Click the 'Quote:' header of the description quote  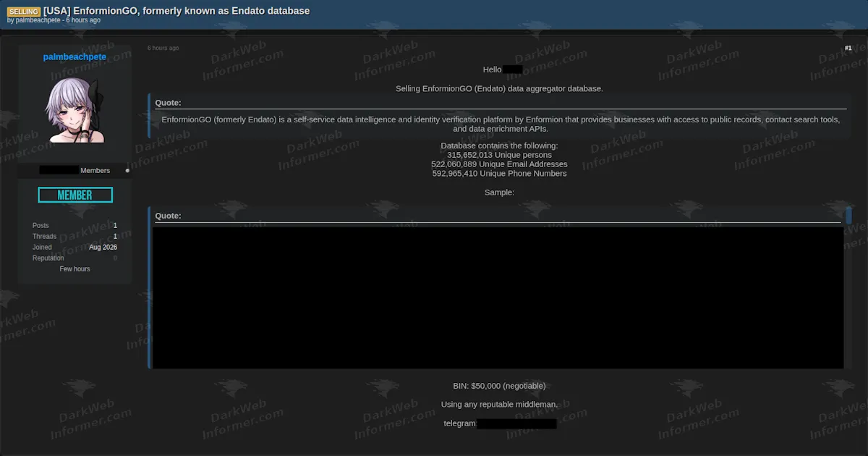coord(168,103)
